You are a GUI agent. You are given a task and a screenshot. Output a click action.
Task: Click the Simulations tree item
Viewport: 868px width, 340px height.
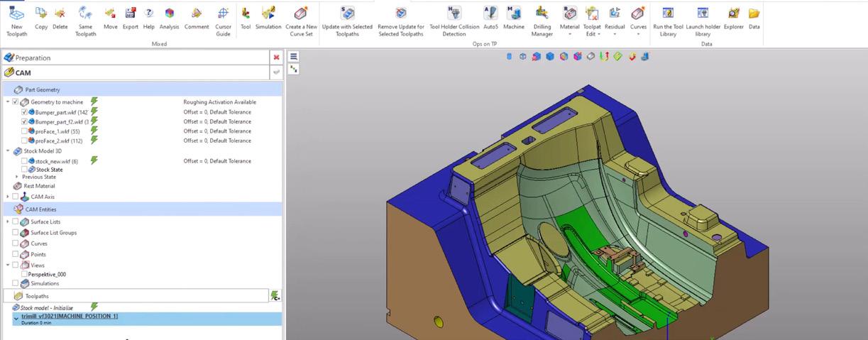(45, 283)
